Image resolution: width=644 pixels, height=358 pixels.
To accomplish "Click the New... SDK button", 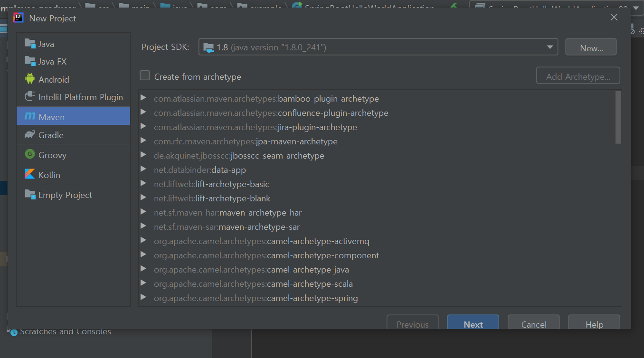I will pos(591,47).
